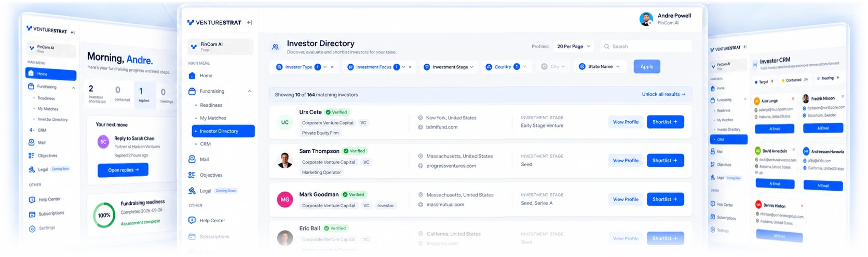Click FinCom AI workspace selector in center sidebar
This screenshot has width=868, height=257.
[x=220, y=47]
